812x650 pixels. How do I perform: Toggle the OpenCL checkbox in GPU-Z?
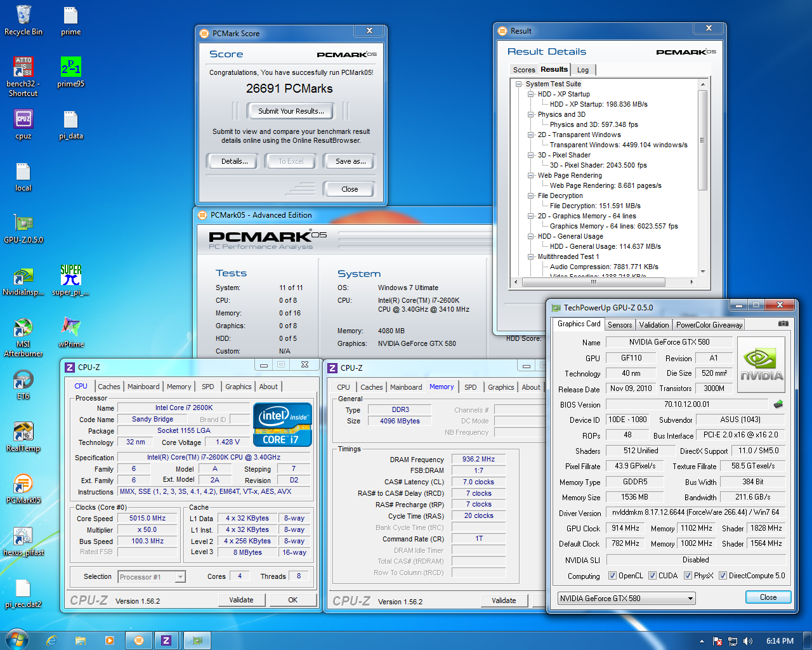[612, 576]
